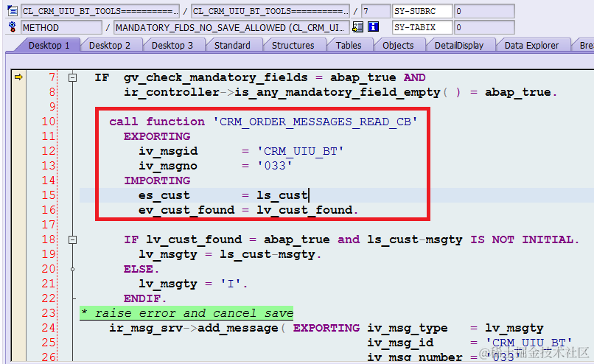
Task: Switch to the Desktop 2 tab
Action: tap(110, 46)
